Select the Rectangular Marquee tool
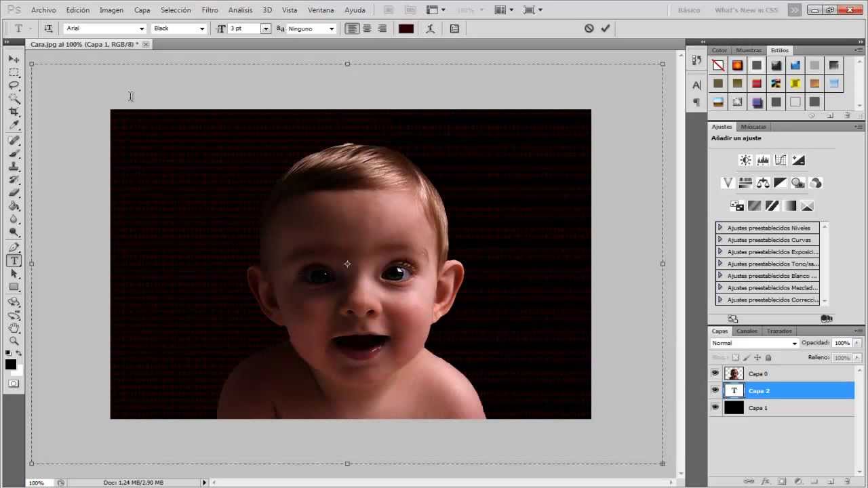This screenshot has height=488, width=868. pyautogui.click(x=14, y=73)
